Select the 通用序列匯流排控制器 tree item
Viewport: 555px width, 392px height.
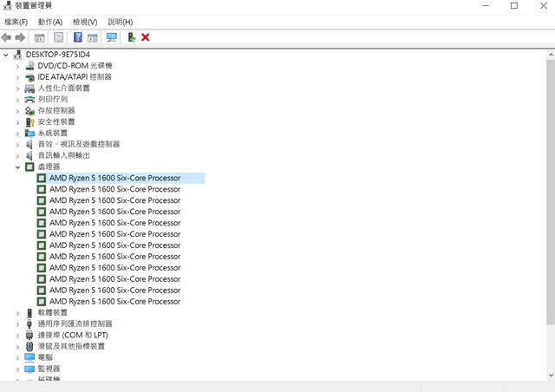click(x=75, y=323)
